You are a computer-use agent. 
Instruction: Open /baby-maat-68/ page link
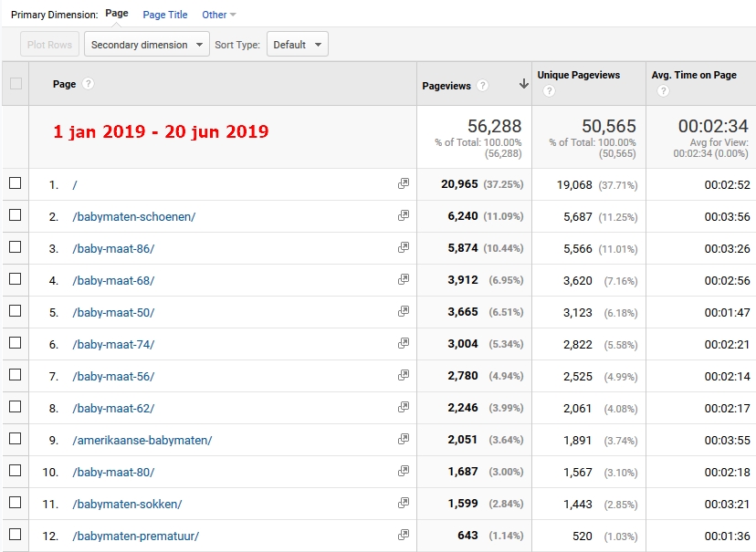point(113,280)
